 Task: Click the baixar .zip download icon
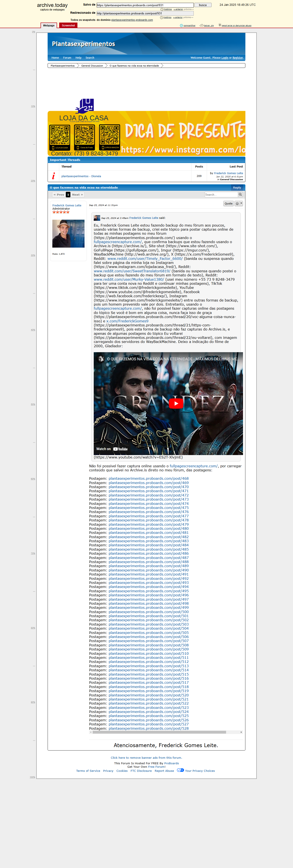[201, 25]
